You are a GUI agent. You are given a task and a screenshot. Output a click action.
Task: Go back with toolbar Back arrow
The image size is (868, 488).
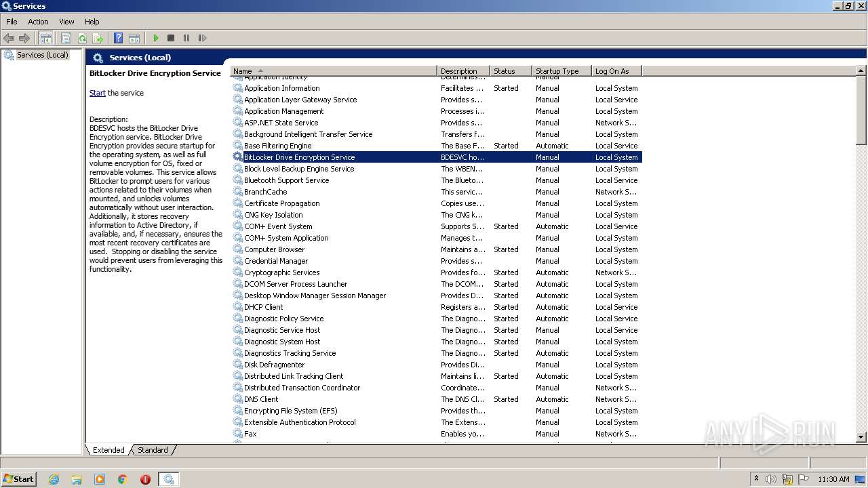pyautogui.click(x=9, y=39)
